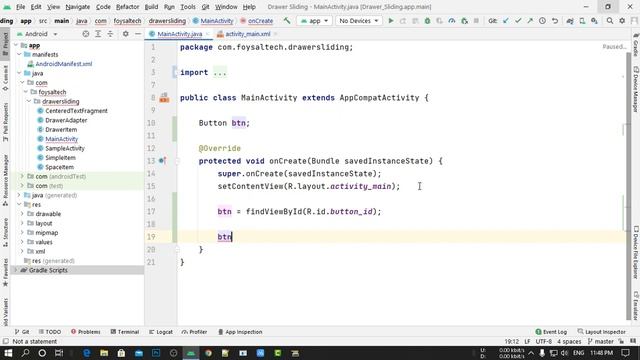The image size is (640, 360).
Task: Click Git Update Project arrow icon
Action: (506, 20)
